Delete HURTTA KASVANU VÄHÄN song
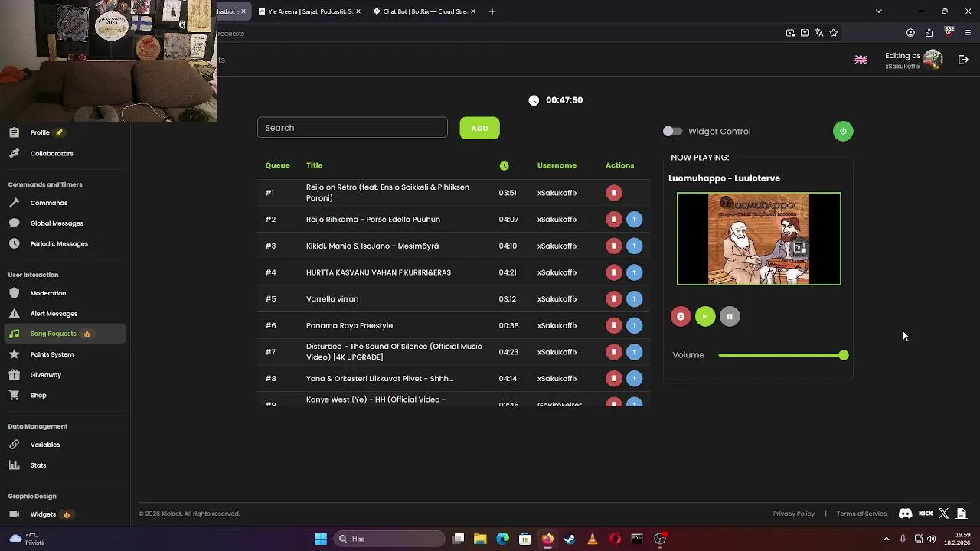980x551 pixels. (613, 272)
